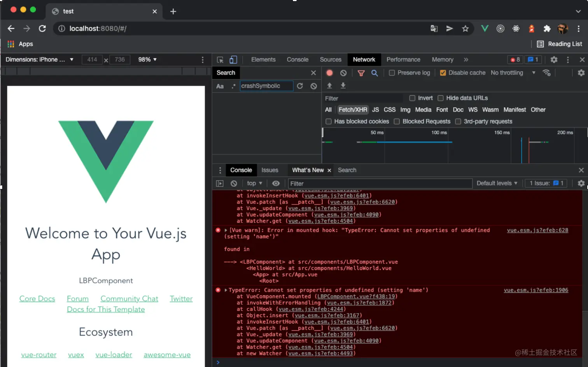Click the export HAR download icon
The width and height of the screenshot is (588, 367).
[343, 86]
